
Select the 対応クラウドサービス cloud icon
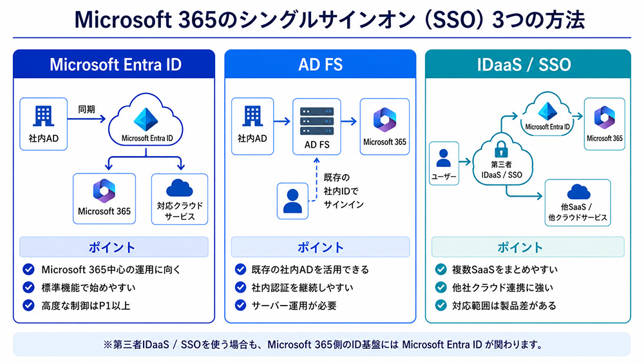click(x=180, y=188)
